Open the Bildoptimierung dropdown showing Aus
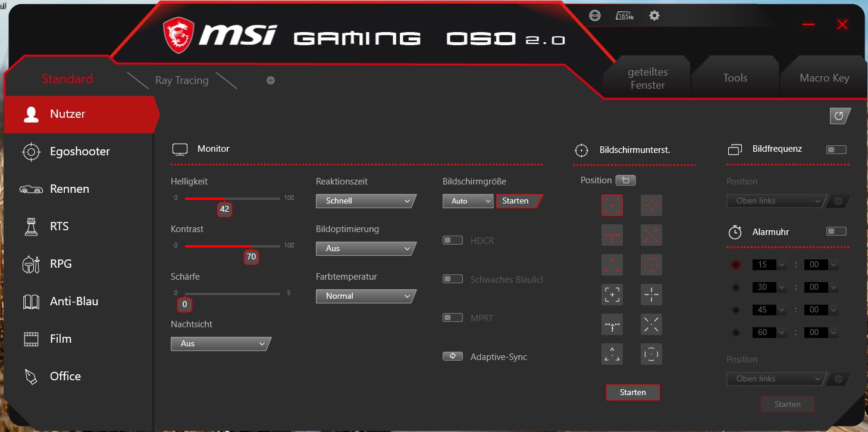Screen dimensions: 868x432 coord(366,249)
